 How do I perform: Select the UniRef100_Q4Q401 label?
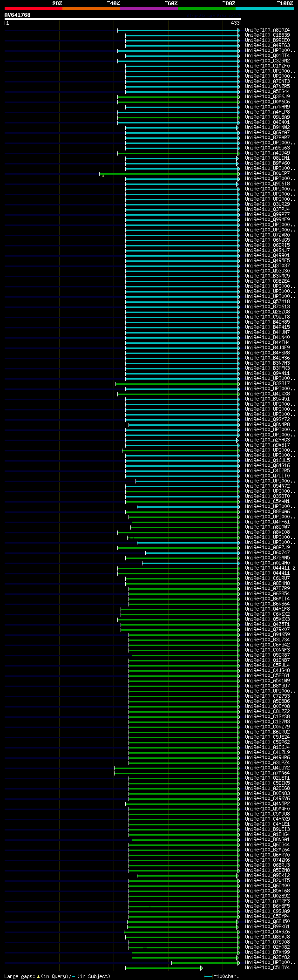(267, 122)
